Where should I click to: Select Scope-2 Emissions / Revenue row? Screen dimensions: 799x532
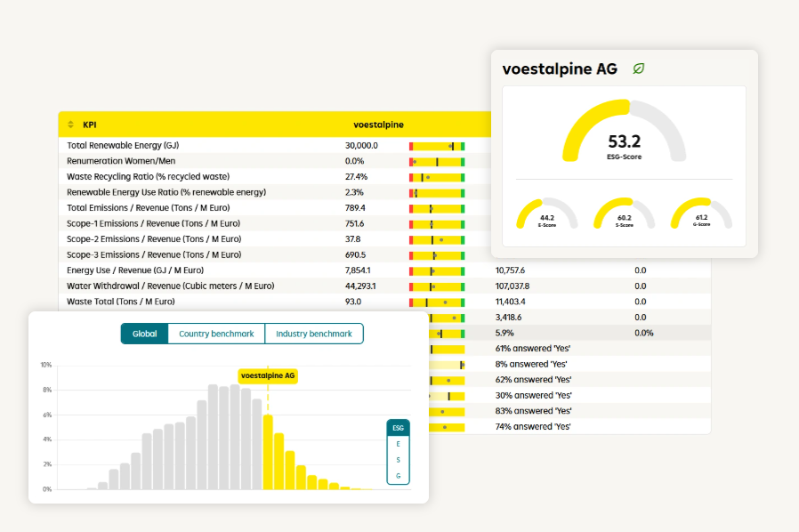point(275,239)
